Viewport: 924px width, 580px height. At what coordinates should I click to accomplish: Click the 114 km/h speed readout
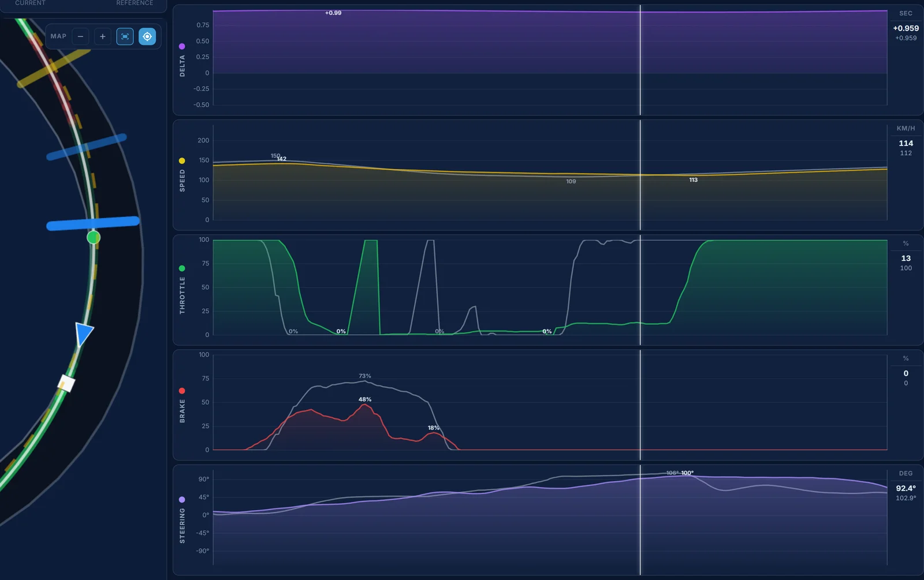(906, 143)
